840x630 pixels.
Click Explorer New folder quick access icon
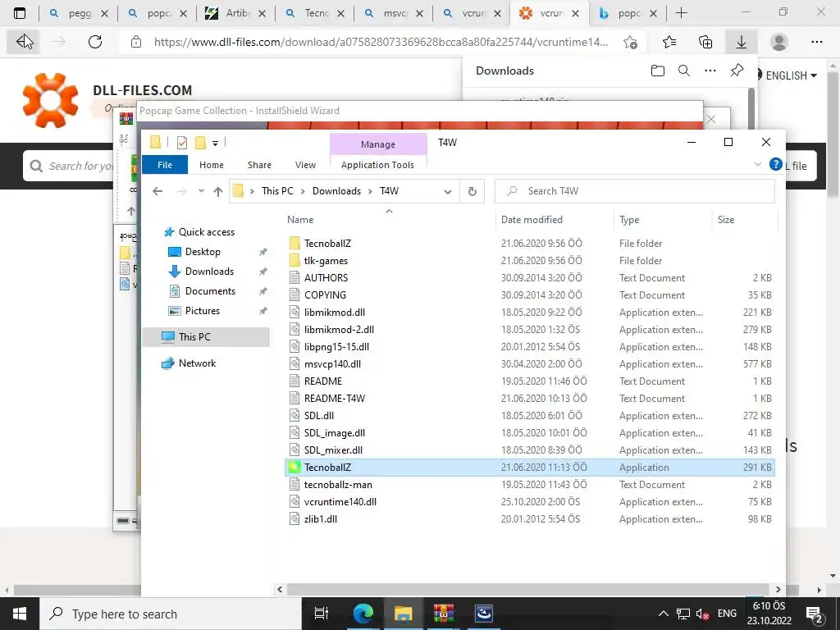(x=200, y=143)
